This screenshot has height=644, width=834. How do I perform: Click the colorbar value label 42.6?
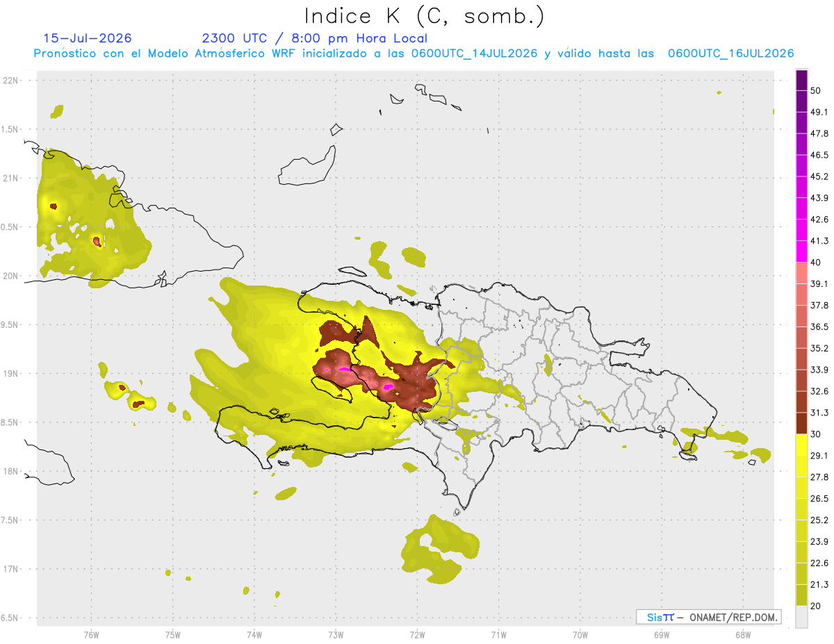[819, 220]
